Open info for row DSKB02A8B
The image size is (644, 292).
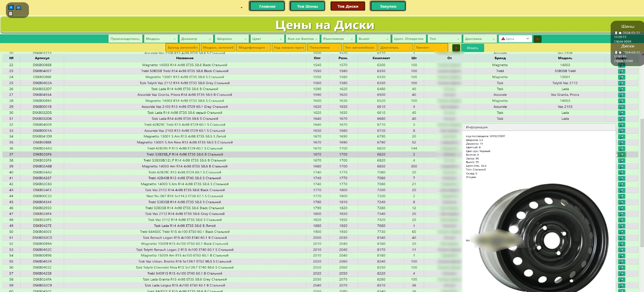(x=621, y=167)
